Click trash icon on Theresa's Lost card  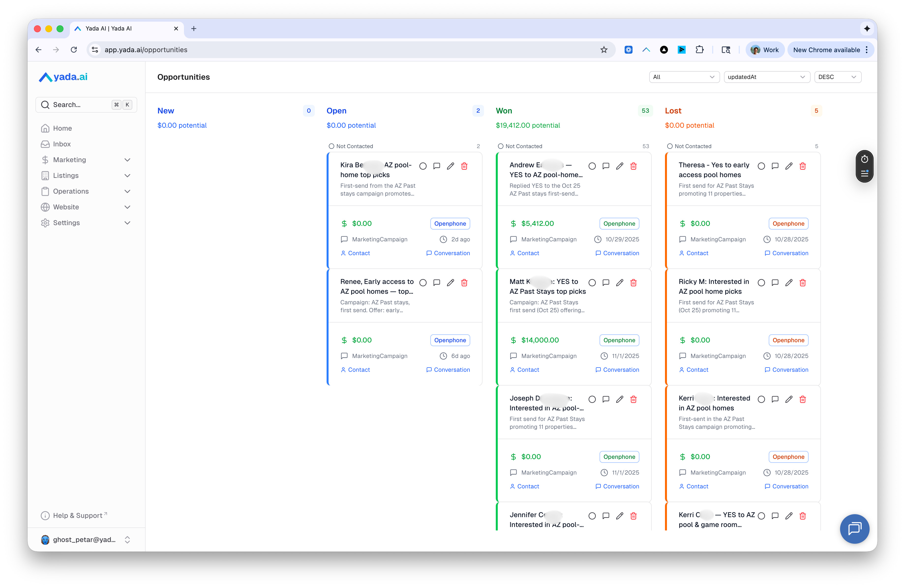pyautogui.click(x=802, y=166)
